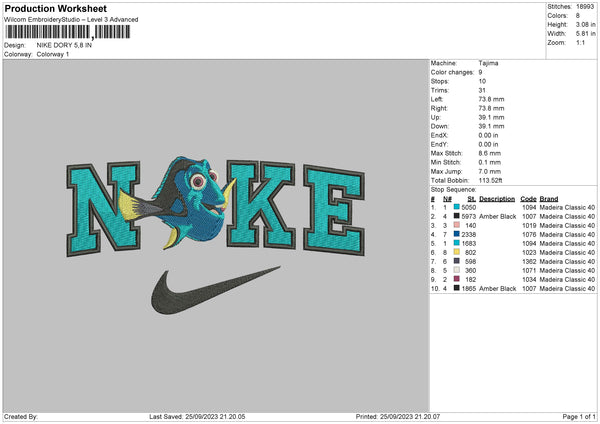Select the off-white swatch beside 360 stitches
The height and width of the screenshot is (424, 600).
point(457,270)
